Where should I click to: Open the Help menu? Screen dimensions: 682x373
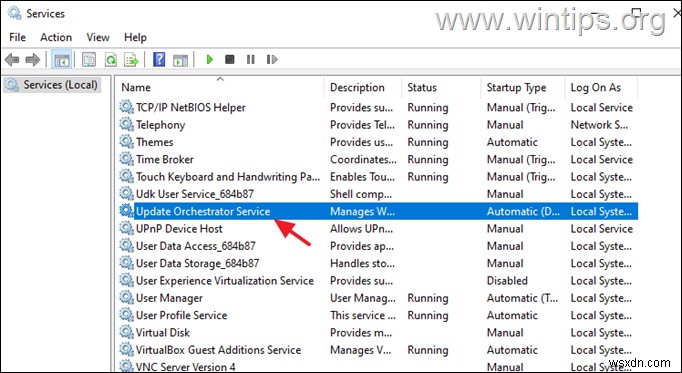(x=135, y=37)
